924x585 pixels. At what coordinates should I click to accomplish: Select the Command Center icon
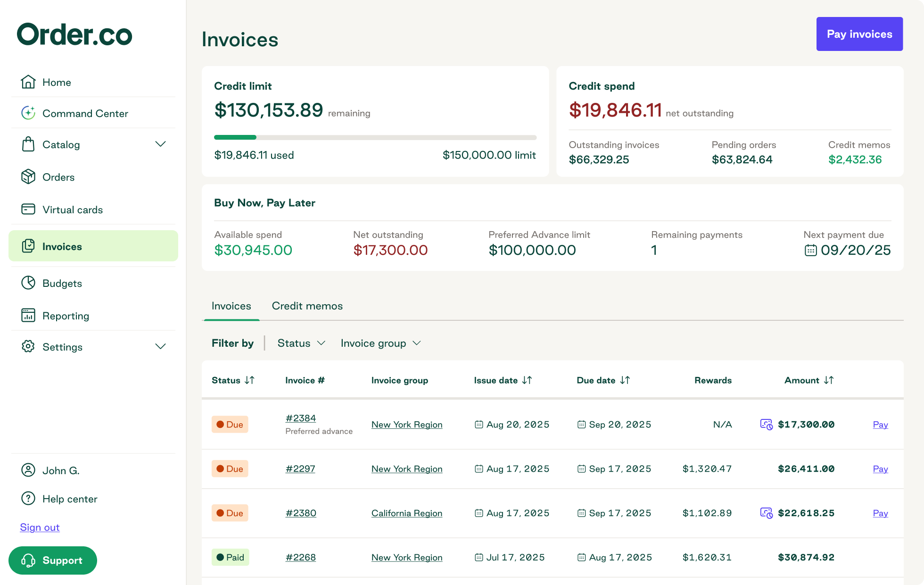28,113
